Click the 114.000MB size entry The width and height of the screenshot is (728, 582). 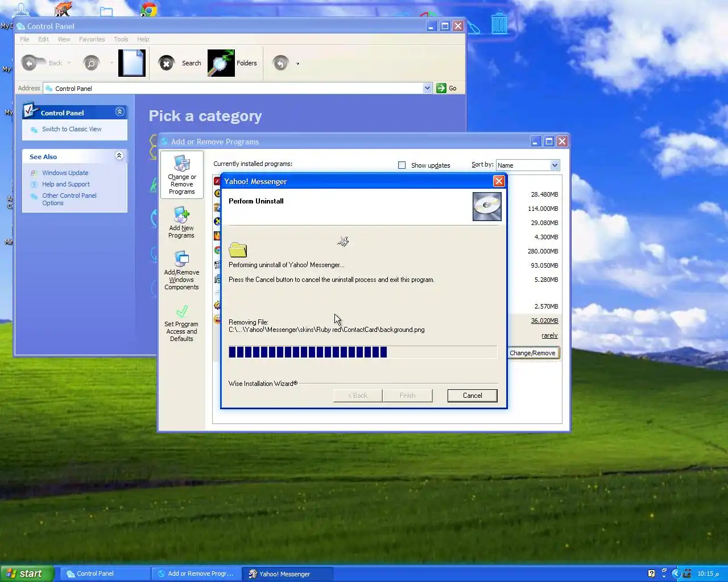[x=543, y=209]
